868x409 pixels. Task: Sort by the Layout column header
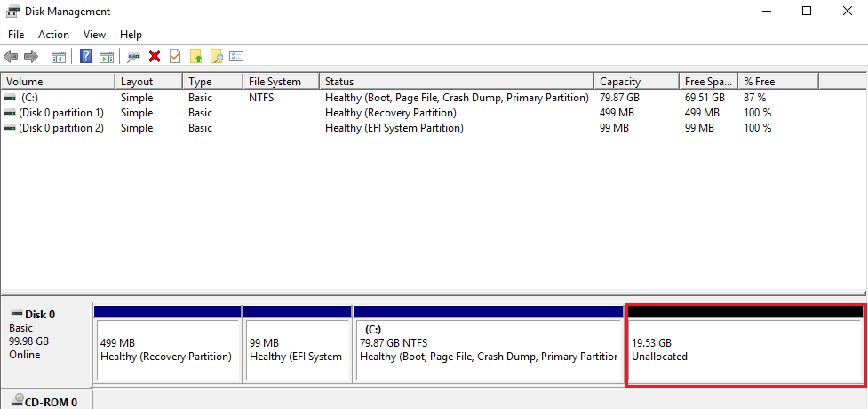click(149, 82)
